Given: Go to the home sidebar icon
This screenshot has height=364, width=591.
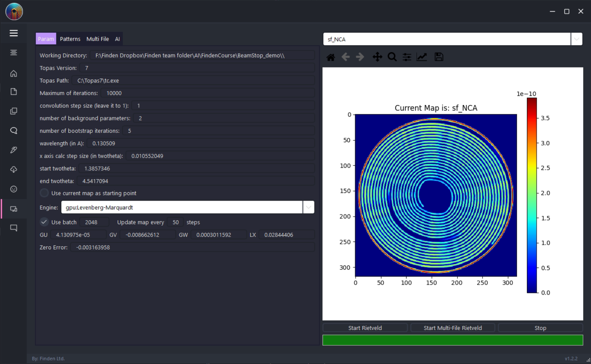Looking at the screenshot, I should (x=14, y=73).
